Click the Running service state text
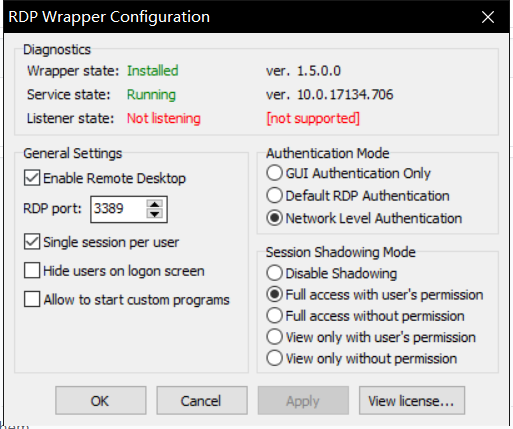Viewport: 513px width, 429px height. coord(151,95)
